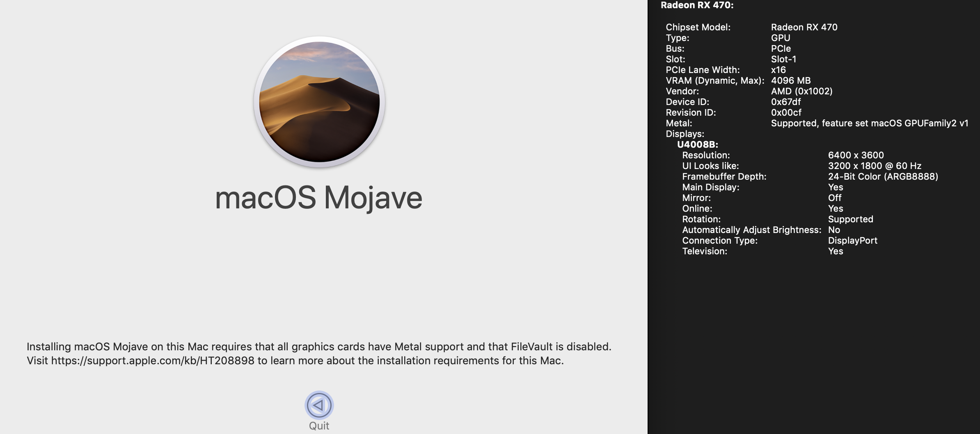Expand the U4008B display entry
Image resolution: width=980 pixels, height=434 pixels.
pyautogui.click(x=699, y=144)
